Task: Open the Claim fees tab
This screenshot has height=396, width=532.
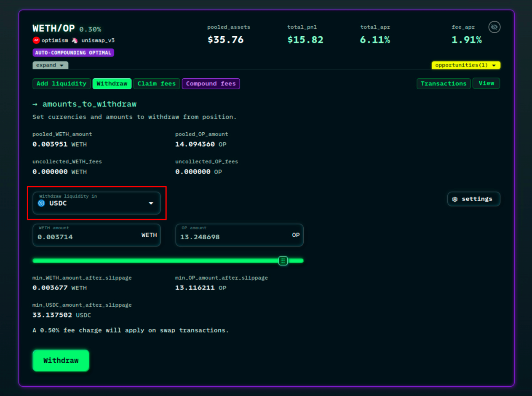Action: (157, 84)
